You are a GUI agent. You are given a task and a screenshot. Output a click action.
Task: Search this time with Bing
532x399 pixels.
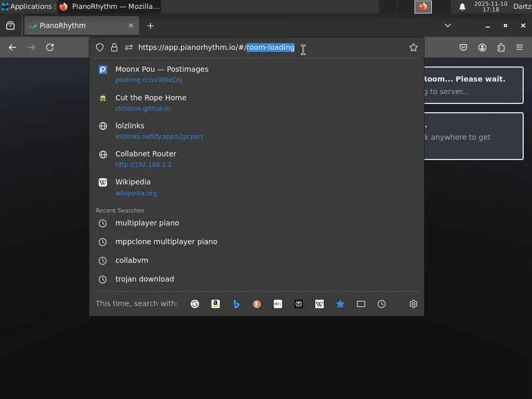tap(236, 304)
